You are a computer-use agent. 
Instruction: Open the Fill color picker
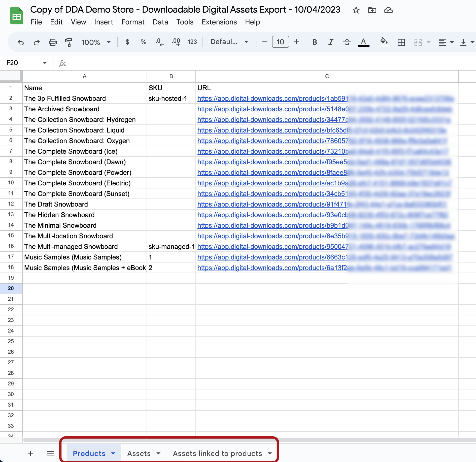(384, 42)
